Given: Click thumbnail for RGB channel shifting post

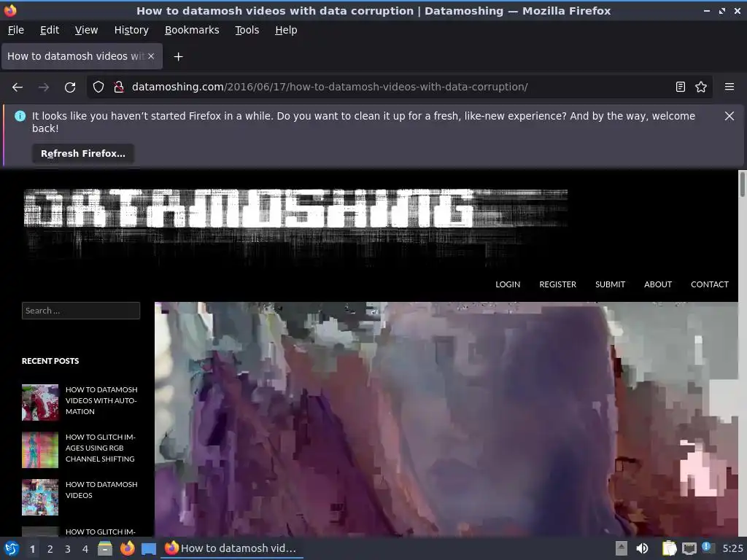Looking at the screenshot, I should pyautogui.click(x=40, y=450).
